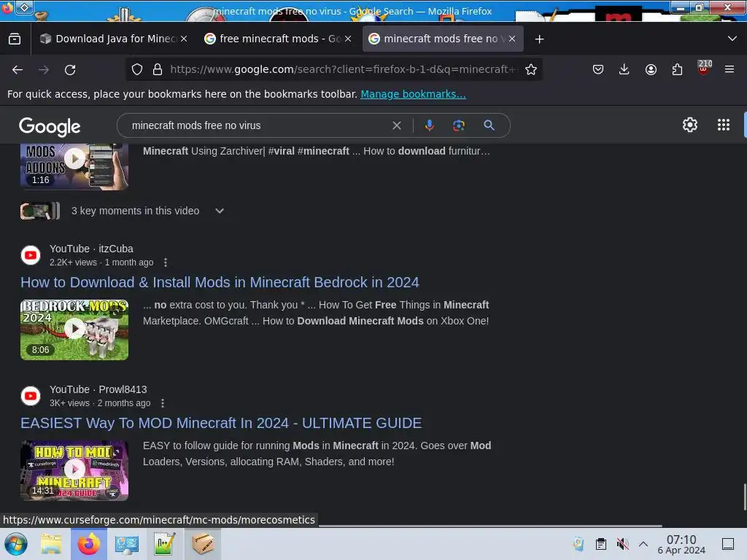This screenshot has width=747, height=560.
Task: Start a Google voice search
Action: [x=429, y=125]
